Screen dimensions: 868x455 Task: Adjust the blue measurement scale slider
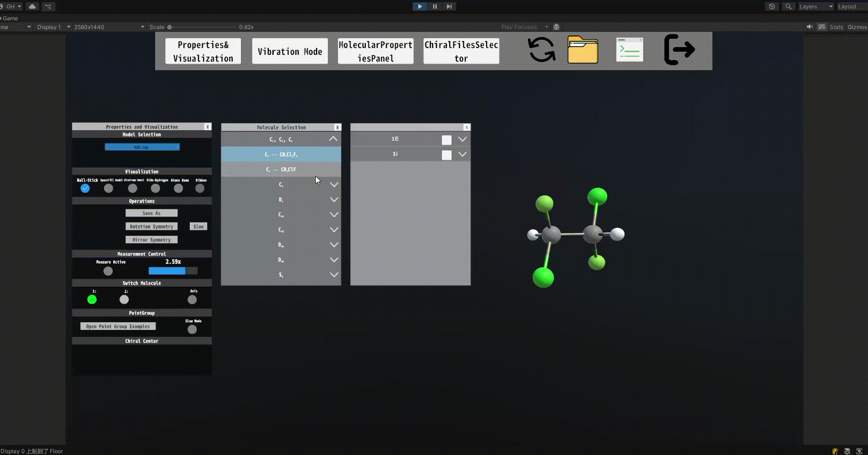(x=173, y=271)
